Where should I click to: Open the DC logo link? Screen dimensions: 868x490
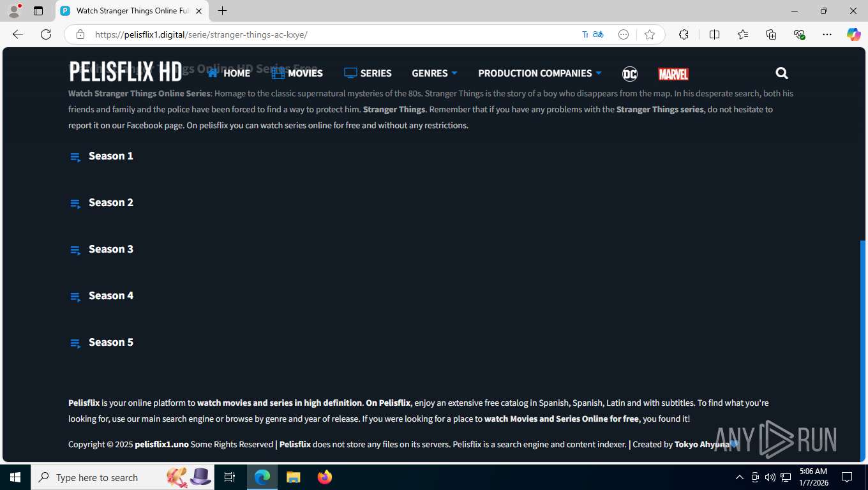[629, 74]
